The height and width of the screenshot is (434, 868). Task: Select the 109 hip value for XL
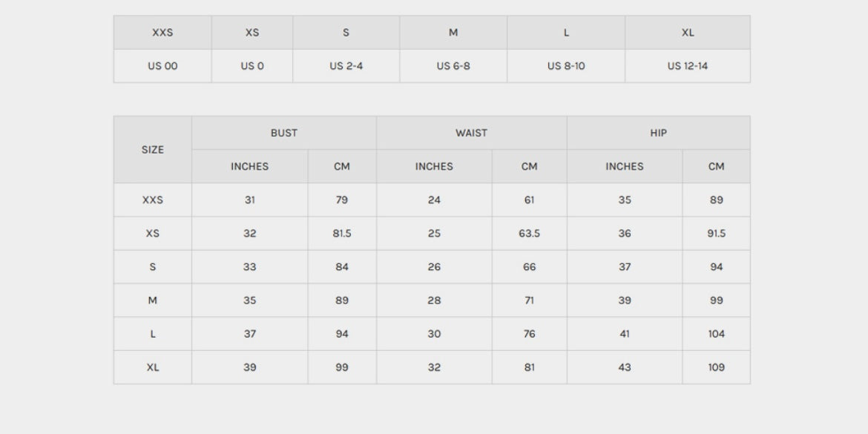[716, 367]
